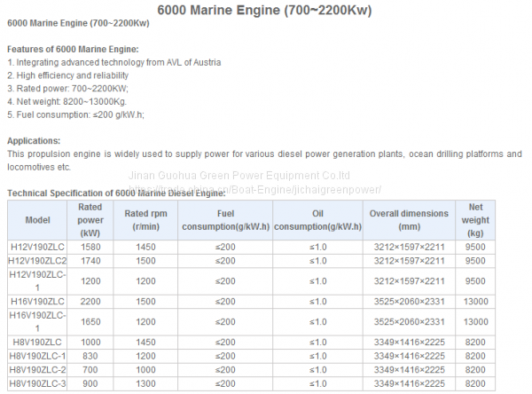Click the 'Model' column header
This screenshot has height=394, width=532.
pyautogui.click(x=37, y=219)
